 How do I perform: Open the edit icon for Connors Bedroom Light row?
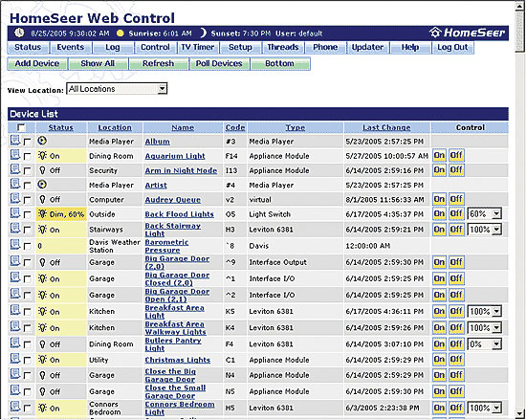(x=14, y=407)
